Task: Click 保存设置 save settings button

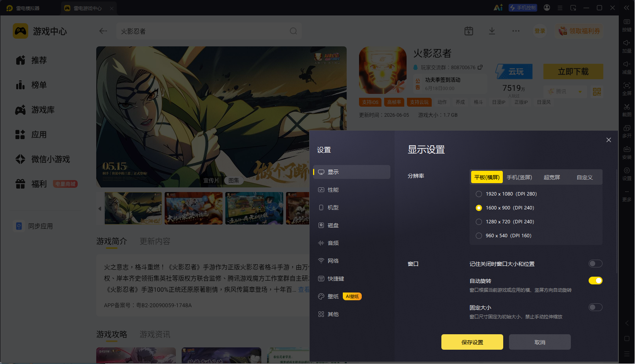Action: [472, 342]
